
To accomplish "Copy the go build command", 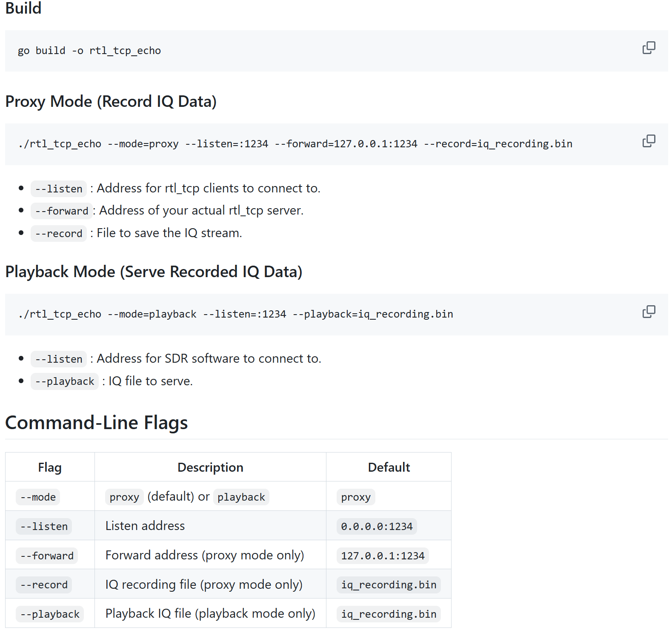I will coord(649,48).
